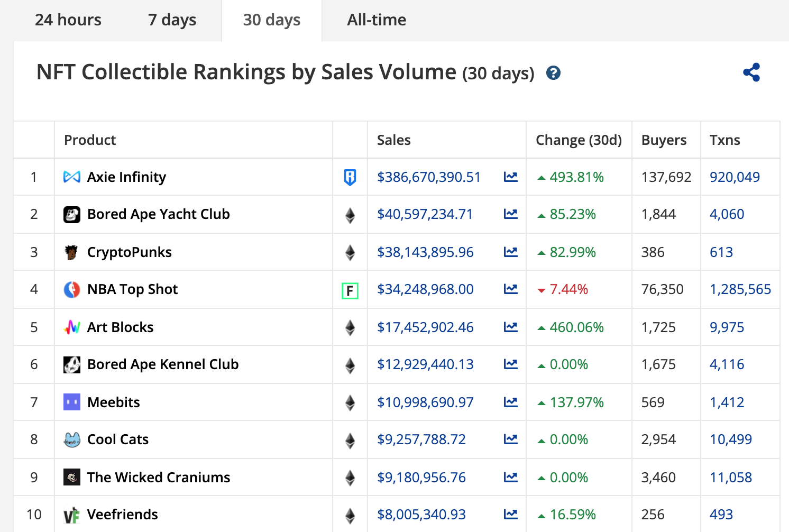Screen dimensions: 789x532
Task: Click sales value $38,143,895.96
Action: coord(425,252)
